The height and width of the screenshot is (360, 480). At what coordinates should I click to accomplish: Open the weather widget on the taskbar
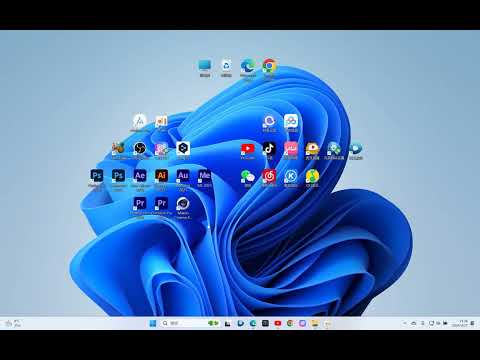pos(13,323)
